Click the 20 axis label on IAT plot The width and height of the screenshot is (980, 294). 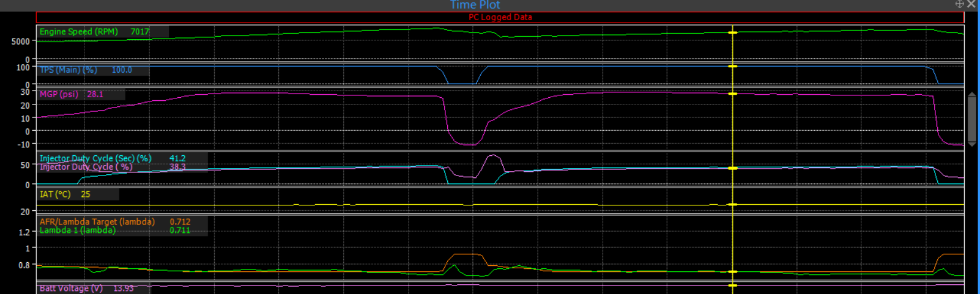(x=25, y=211)
